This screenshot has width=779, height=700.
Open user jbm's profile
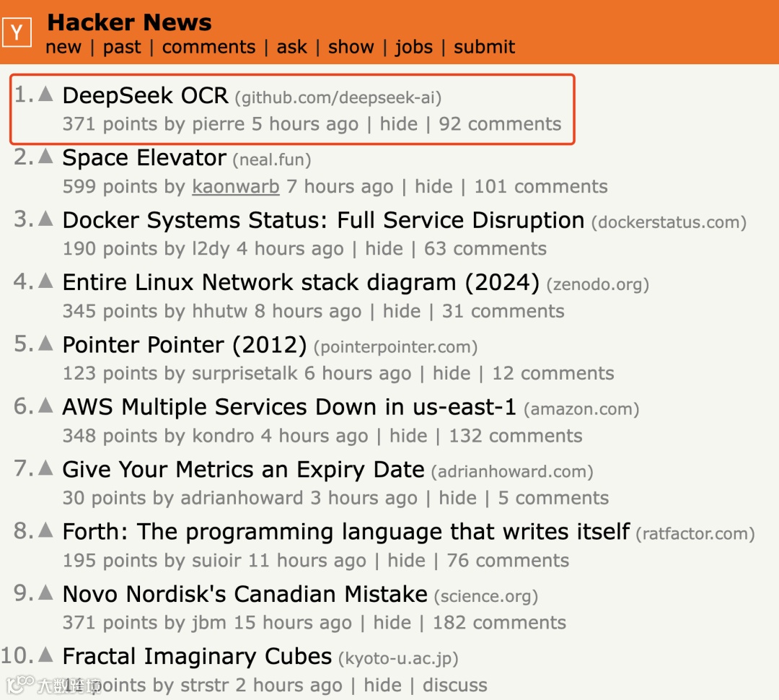tap(209, 624)
